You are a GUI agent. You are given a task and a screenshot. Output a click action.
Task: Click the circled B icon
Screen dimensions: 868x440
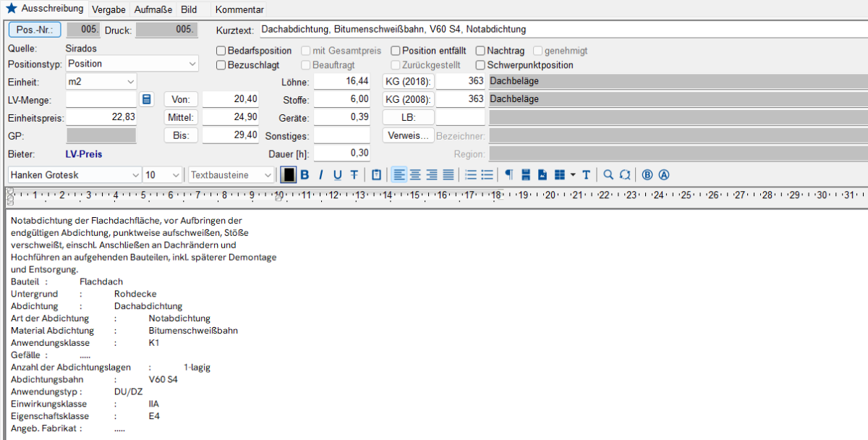click(x=647, y=174)
